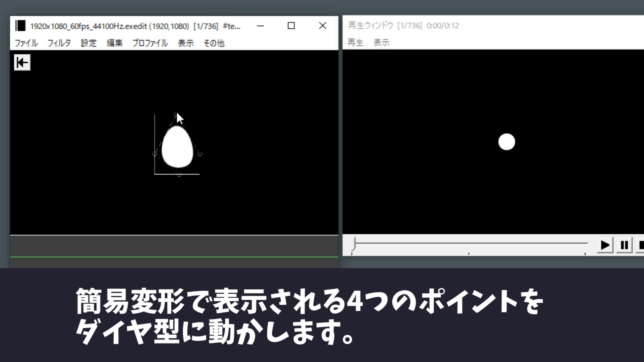Open the フィルタ menu

coord(59,43)
